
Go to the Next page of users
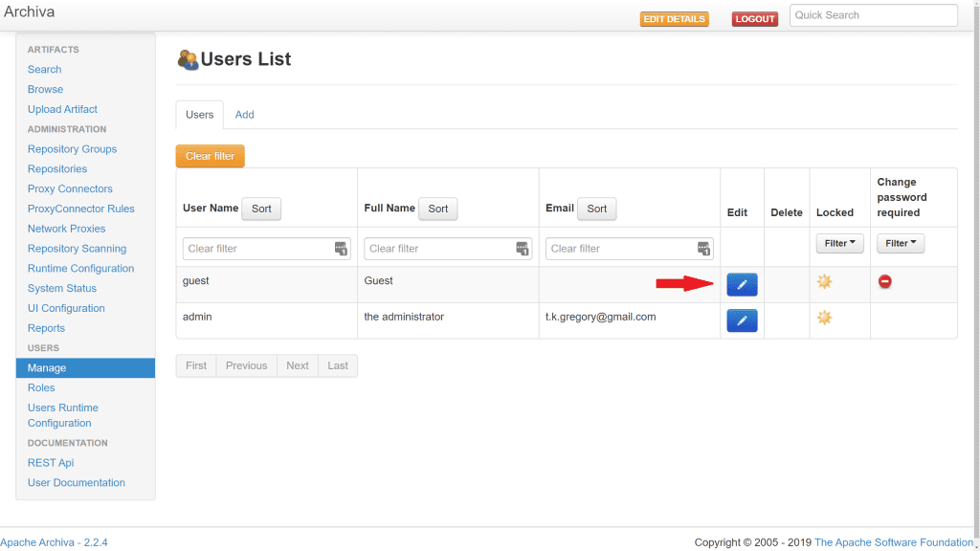(x=298, y=365)
